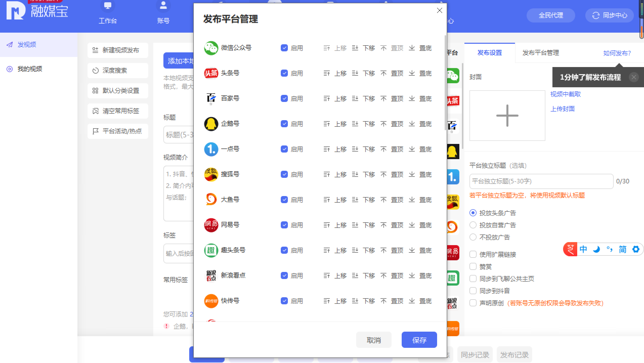Click the 一点号 blue icon

(x=211, y=149)
